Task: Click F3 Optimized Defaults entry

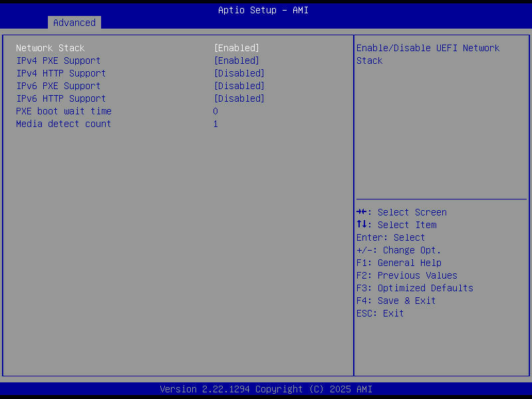Action: (x=425, y=288)
